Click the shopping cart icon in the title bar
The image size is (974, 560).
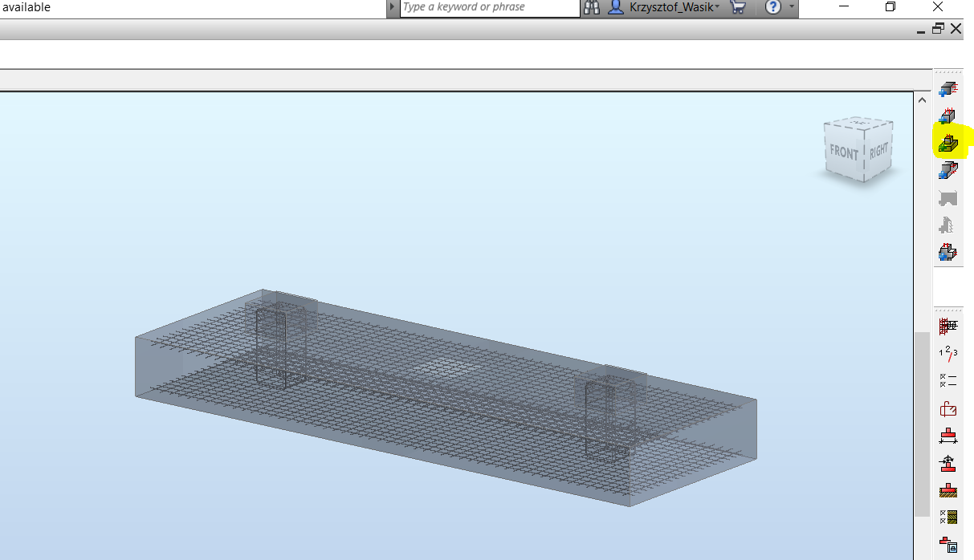[738, 8]
